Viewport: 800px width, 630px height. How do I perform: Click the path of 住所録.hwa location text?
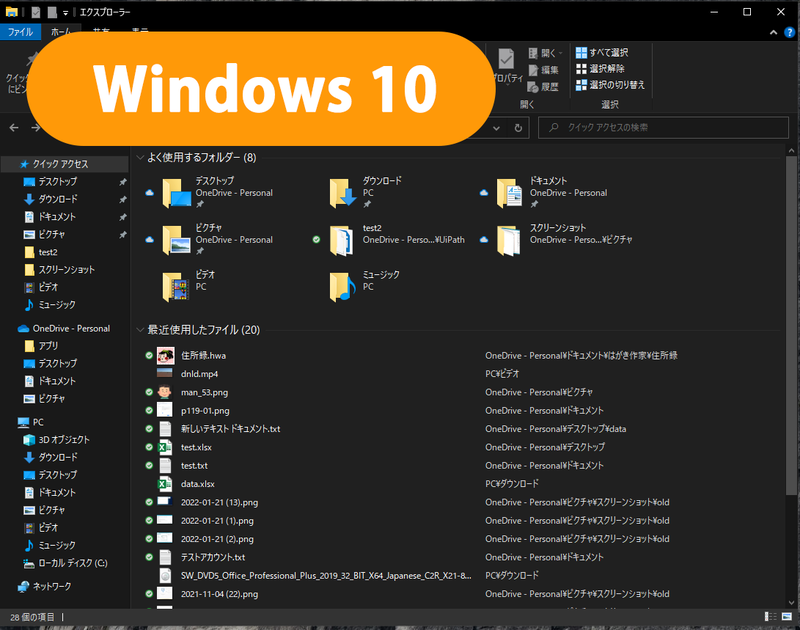pos(581,356)
